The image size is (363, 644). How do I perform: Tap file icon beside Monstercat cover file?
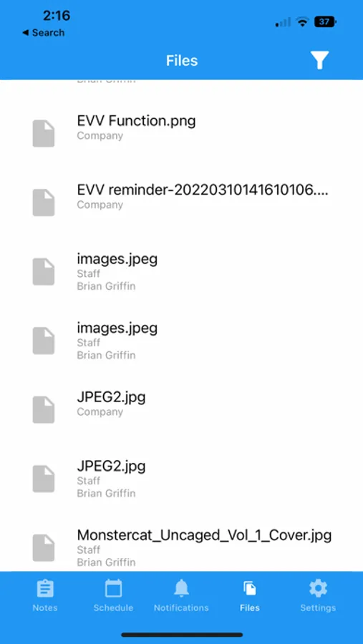(44, 548)
